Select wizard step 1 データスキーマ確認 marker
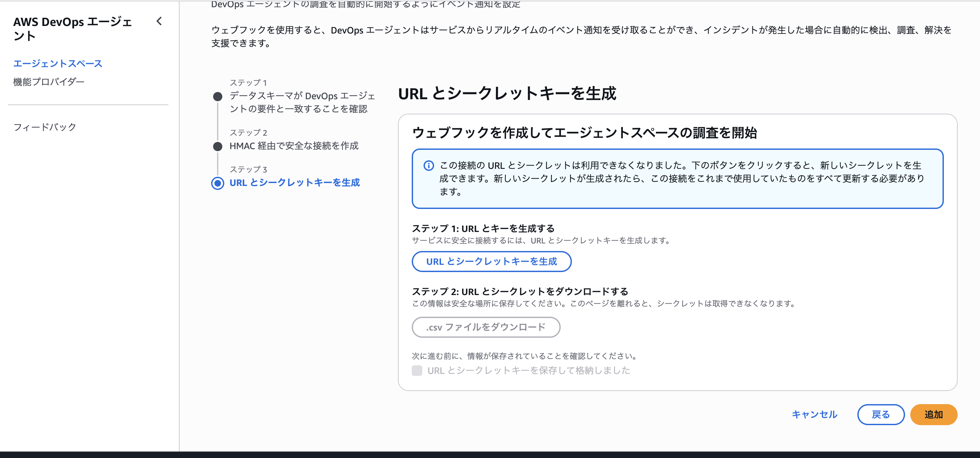 tap(218, 97)
